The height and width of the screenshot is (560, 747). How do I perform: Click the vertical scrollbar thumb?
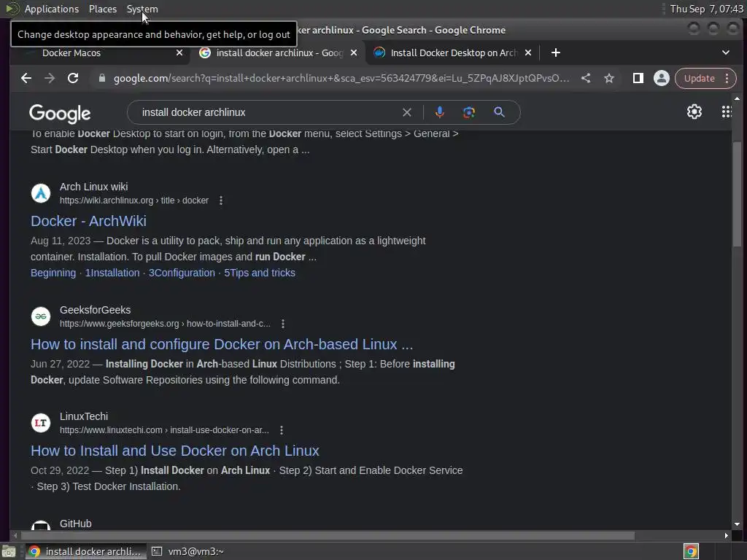tap(737, 194)
